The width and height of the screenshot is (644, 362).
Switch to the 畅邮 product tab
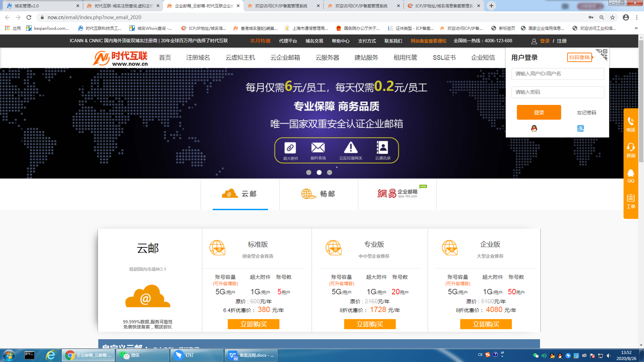(x=319, y=194)
